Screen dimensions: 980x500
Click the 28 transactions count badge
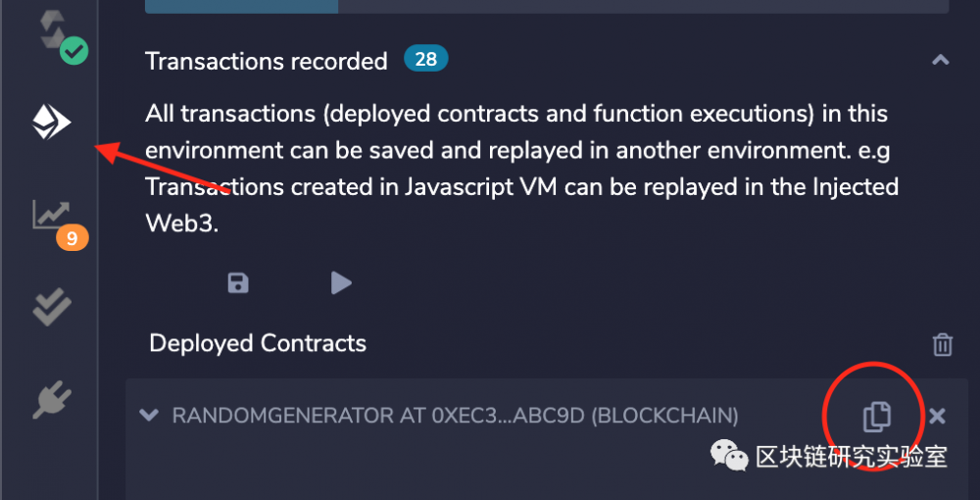425,60
